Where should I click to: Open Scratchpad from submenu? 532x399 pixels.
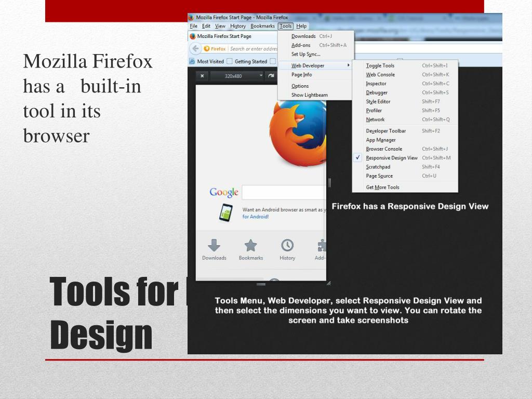click(405, 167)
